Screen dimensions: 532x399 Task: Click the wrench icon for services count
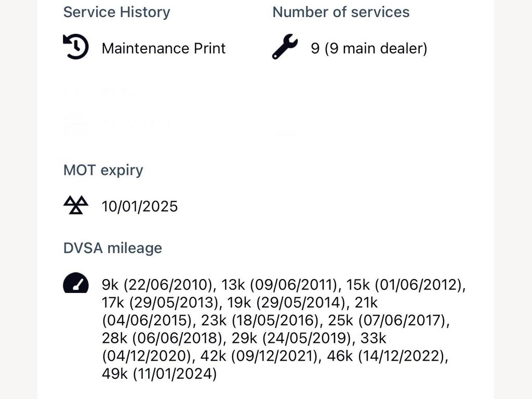point(285,47)
